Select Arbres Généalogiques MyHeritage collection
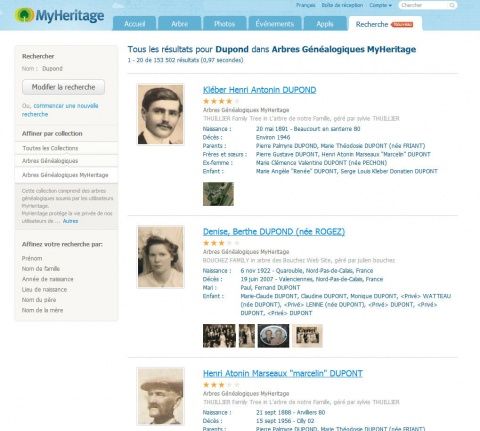Viewport: 480px width, 431px height. point(66,175)
